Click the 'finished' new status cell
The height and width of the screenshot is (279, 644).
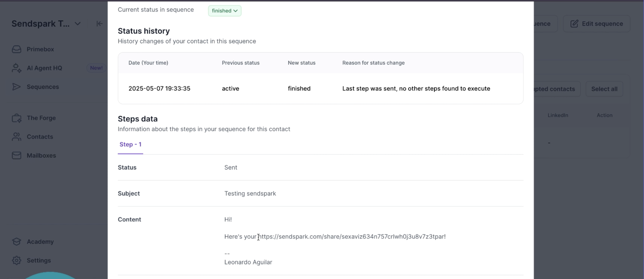tap(299, 89)
